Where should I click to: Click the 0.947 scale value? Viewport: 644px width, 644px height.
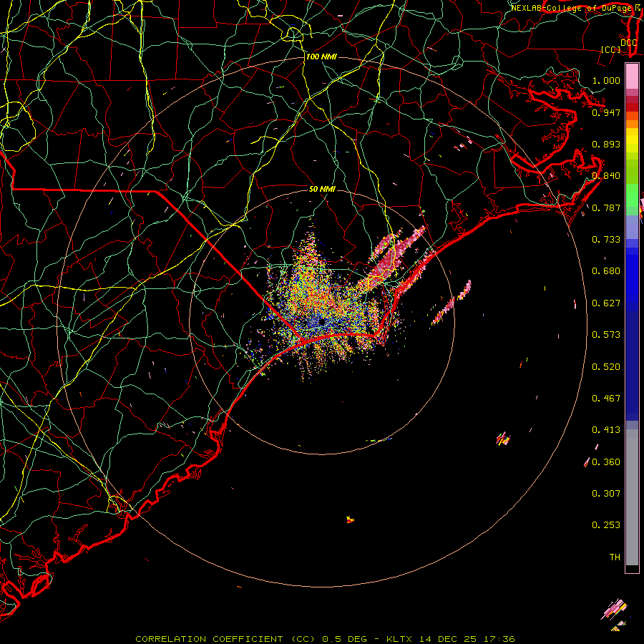tap(606, 112)
